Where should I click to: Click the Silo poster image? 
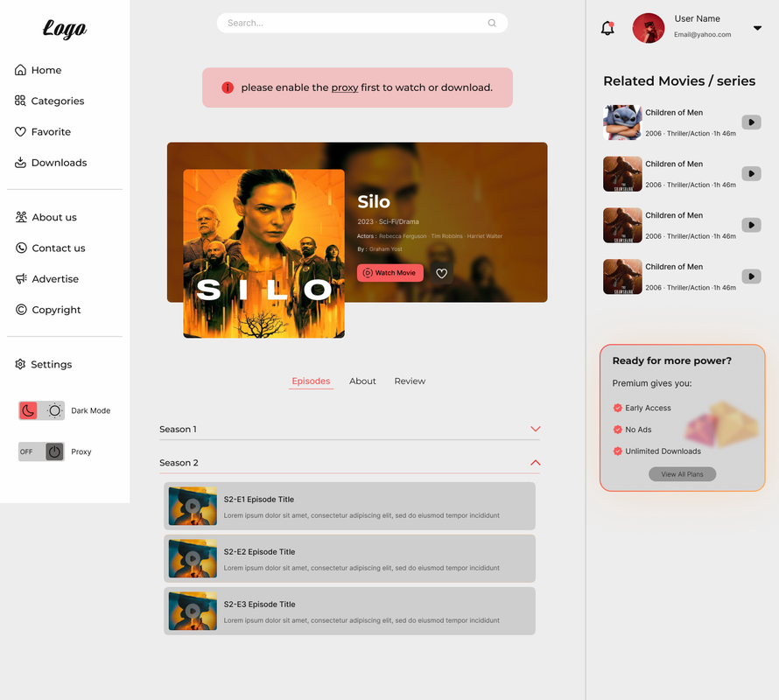263,254
